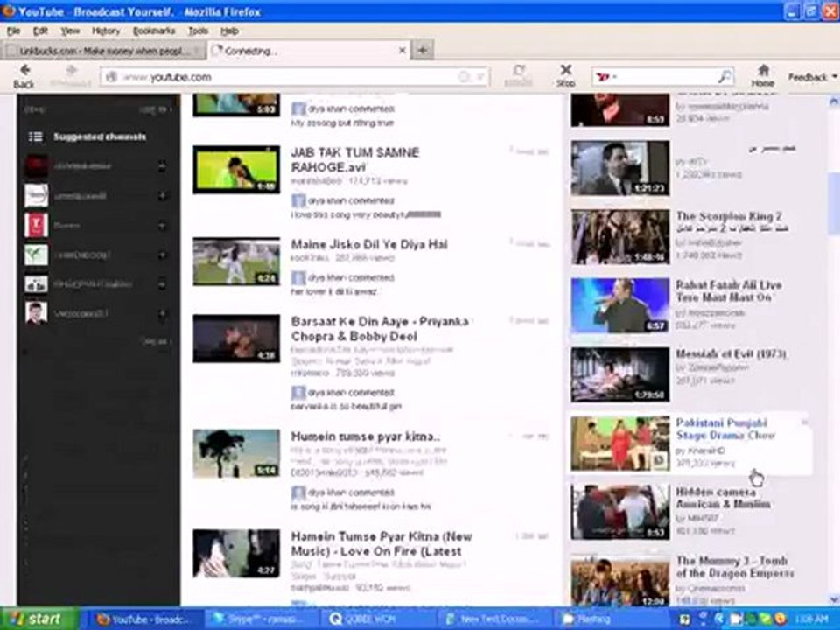This screenshot has width=840, height=630.
Task: Open 'The Scorpion King 2' video link
Action: click(728, 215)
